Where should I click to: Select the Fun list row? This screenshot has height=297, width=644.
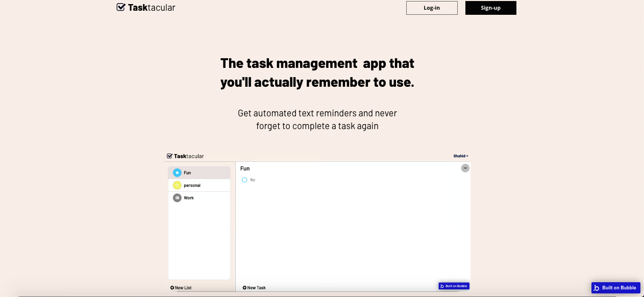(200, 172)
